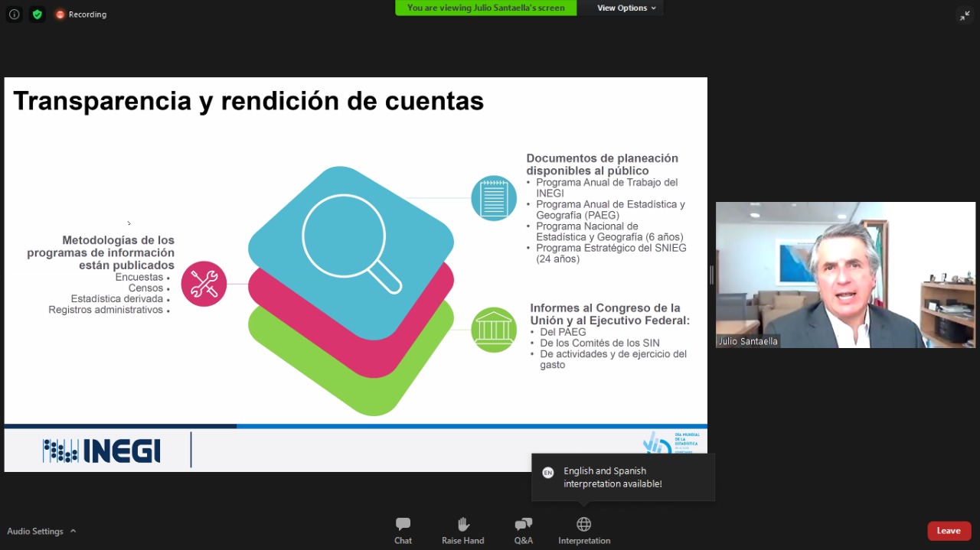The width and height of the screenshot is (980, 550).
Task: Click the green encryption shield icon
Action: point(37,15)
